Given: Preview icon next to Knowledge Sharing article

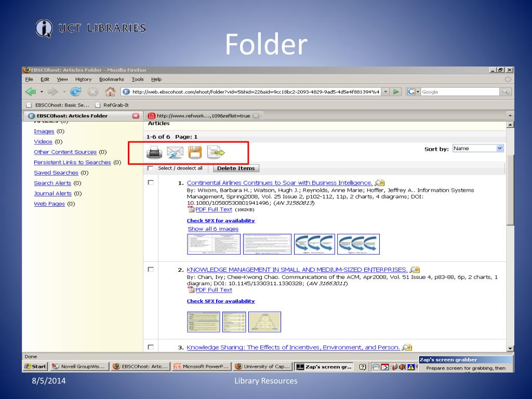Looking at the screenshot, I should pyautogui.click(x=407, y=348).
